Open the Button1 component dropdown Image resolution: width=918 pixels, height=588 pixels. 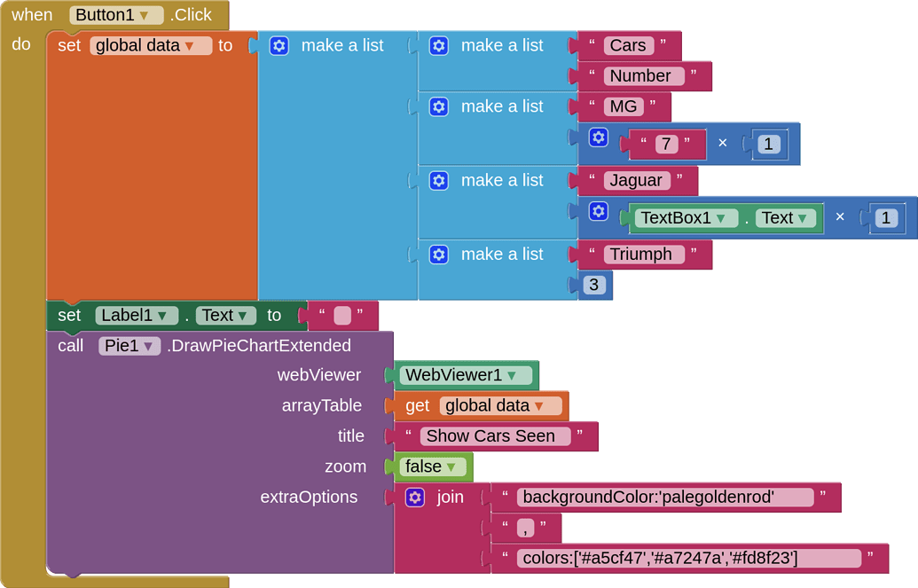116,15
